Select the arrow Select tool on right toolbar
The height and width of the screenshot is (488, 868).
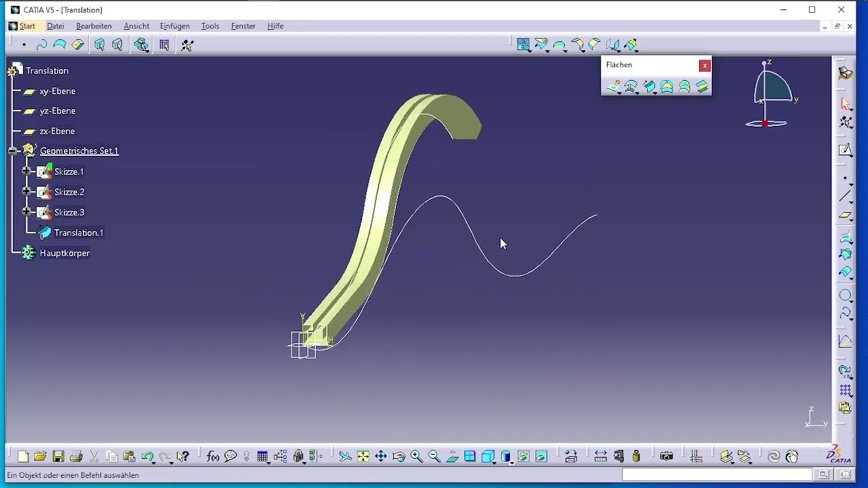(x=846, y=104)
